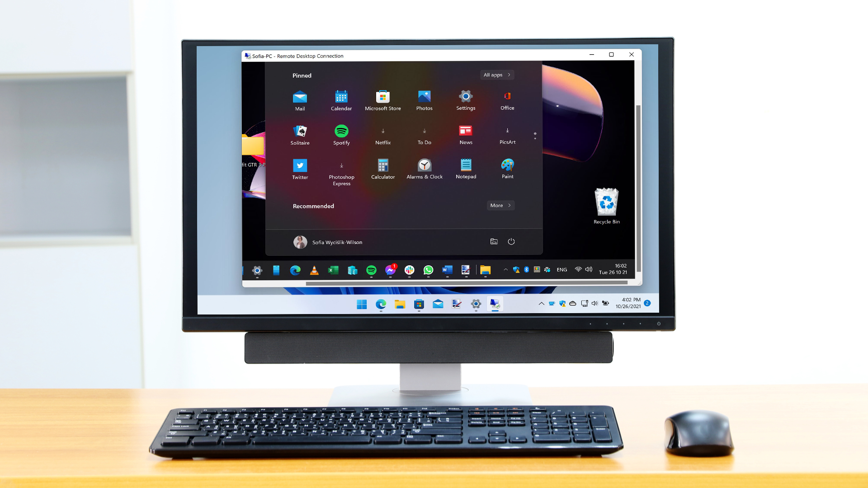The height and width of the screenshot is (488, 868).
Task: Launch Netflix app
Action: tap(383, 134)
